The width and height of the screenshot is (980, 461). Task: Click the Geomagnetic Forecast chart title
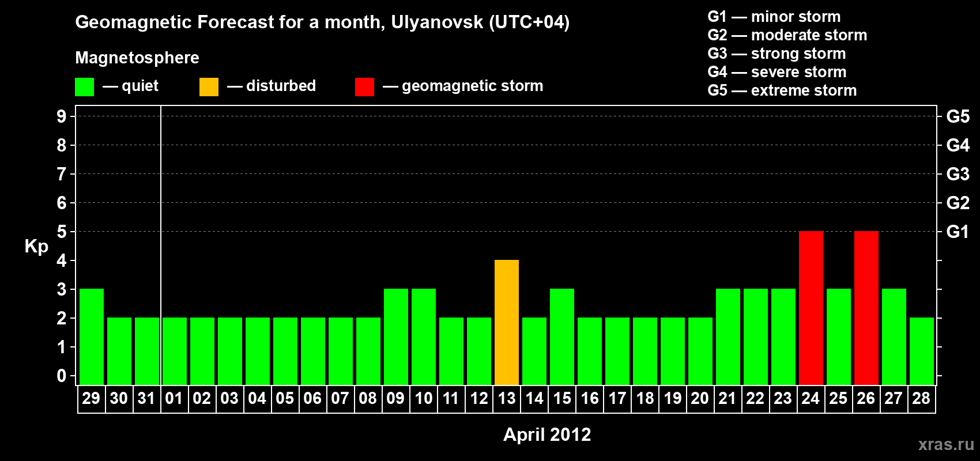[x=322, y=22]
